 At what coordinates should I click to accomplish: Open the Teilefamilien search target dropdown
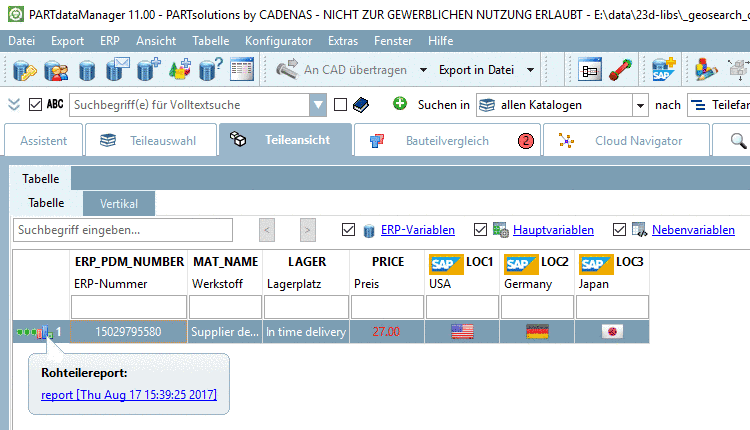tap(719, 105)
